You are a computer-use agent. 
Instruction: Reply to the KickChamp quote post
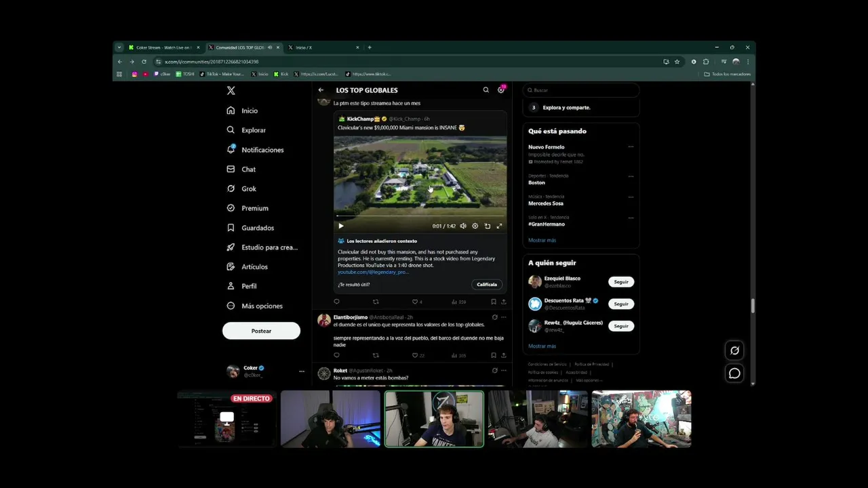coord(336,302)
